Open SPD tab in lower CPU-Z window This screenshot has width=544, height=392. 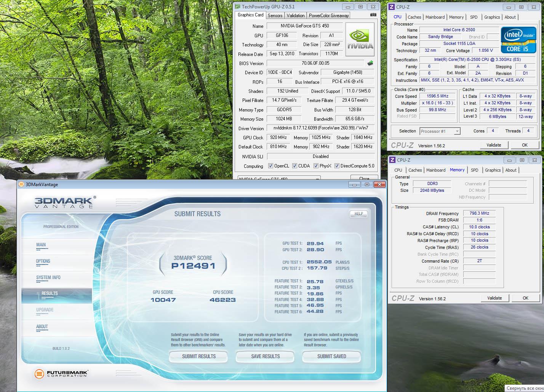475,170
